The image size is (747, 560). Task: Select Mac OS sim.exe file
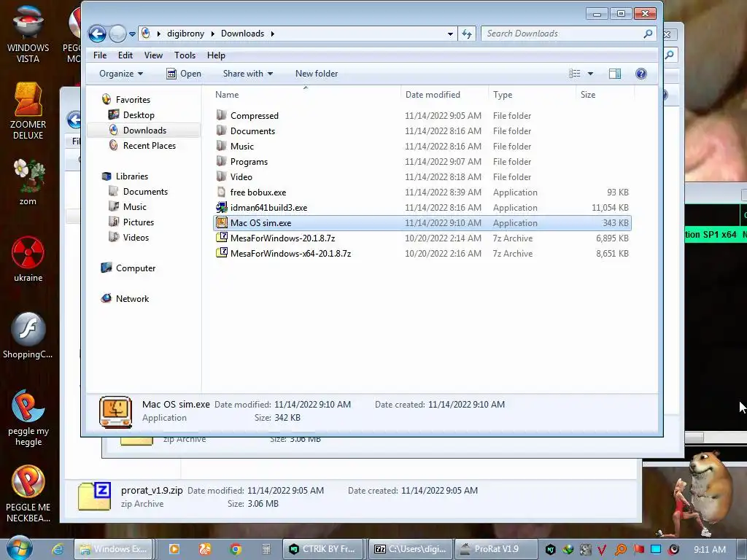(x=422, y=223)
